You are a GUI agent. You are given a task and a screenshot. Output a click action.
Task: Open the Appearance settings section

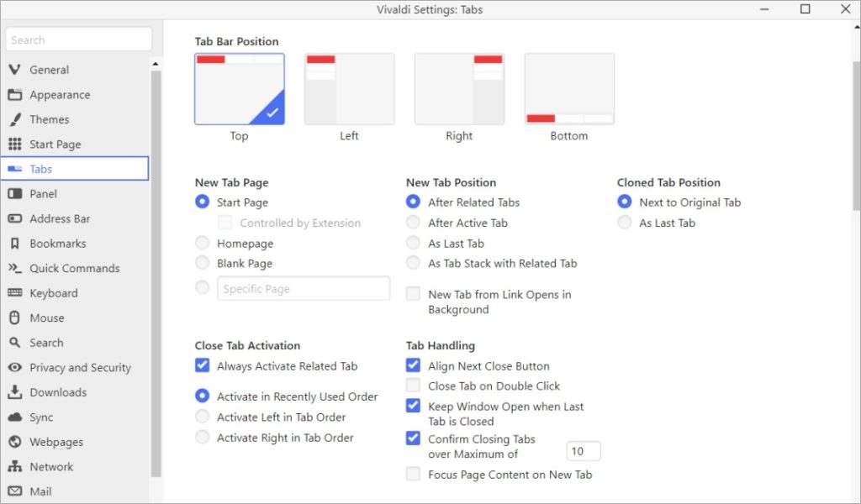tap(75, 94)
